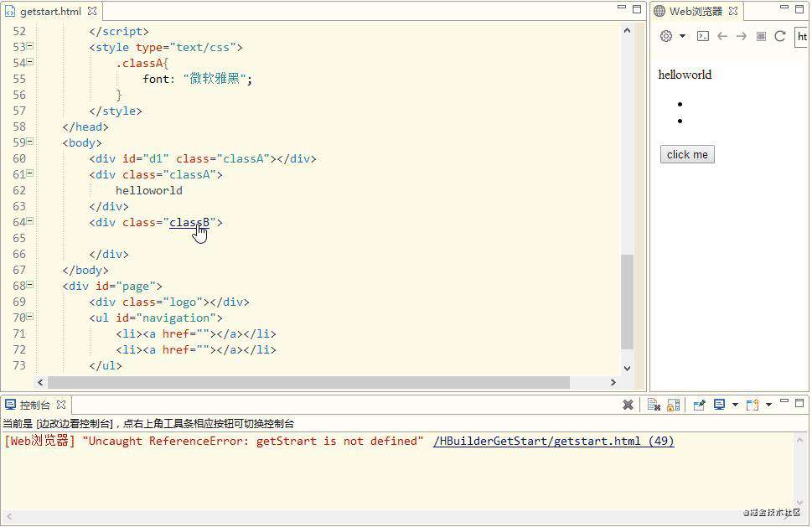Collapse the navigation ul at line 70
This screenshot has width=812, height=527.
point(30,317)
